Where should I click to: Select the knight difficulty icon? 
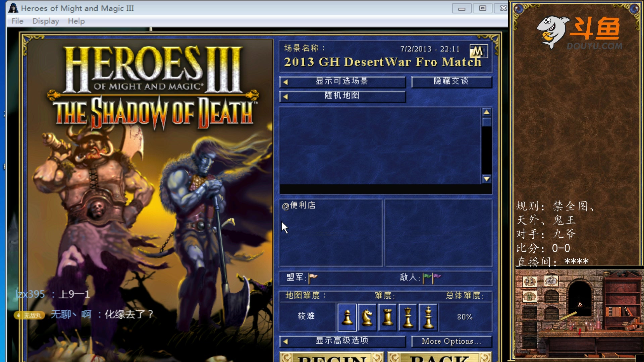click(x=367, y=317)
